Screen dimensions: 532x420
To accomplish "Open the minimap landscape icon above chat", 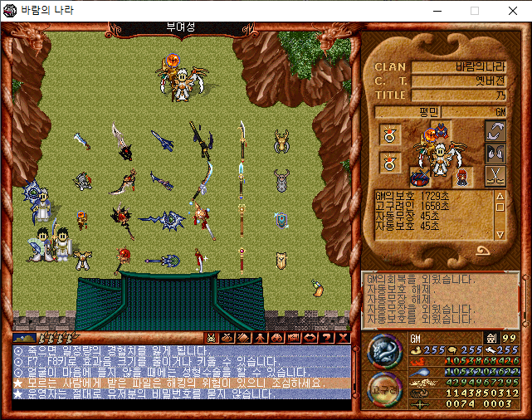I will pyautogui.click(x=24, y=338).
